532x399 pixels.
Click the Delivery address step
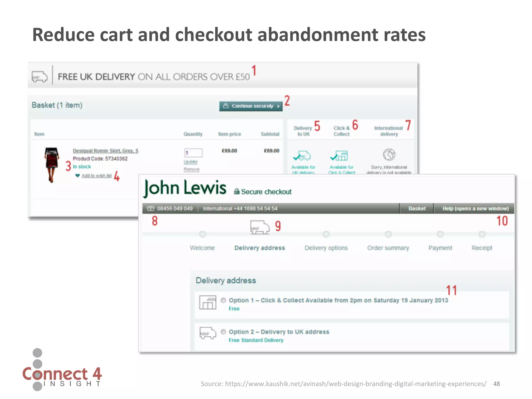[x=260, y=248]
